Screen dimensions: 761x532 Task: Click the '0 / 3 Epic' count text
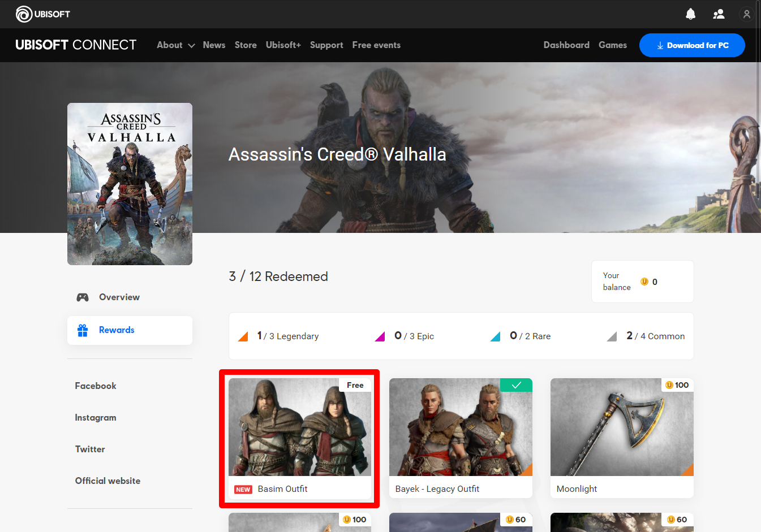pyautogui.click(x=414, y=336)
